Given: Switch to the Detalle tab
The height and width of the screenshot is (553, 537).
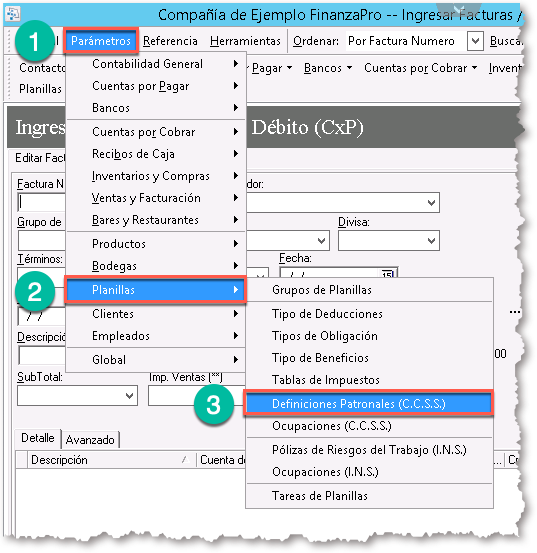Looking at the screenshot, I should (38, 438).
